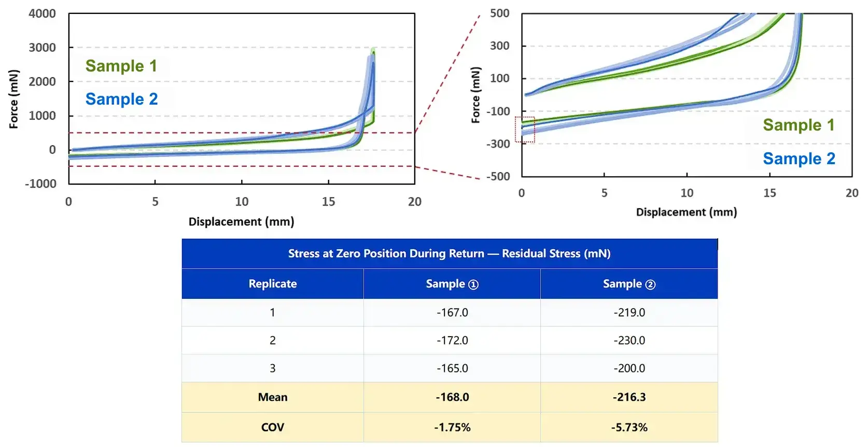This screenshot has height=447, width=868.
Task: Click the value -200.0 cell
Action: tap(629, 368)
